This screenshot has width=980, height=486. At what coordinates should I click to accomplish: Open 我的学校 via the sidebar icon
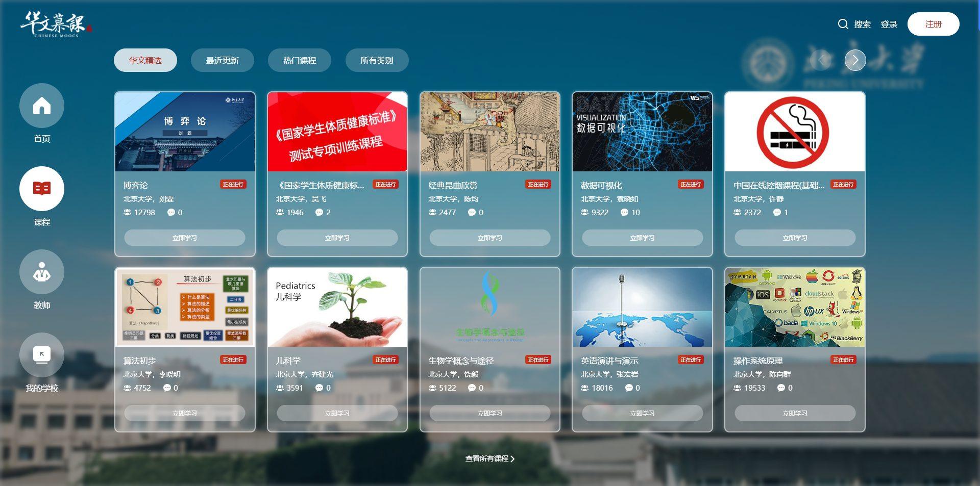click(x=41, y=354)
